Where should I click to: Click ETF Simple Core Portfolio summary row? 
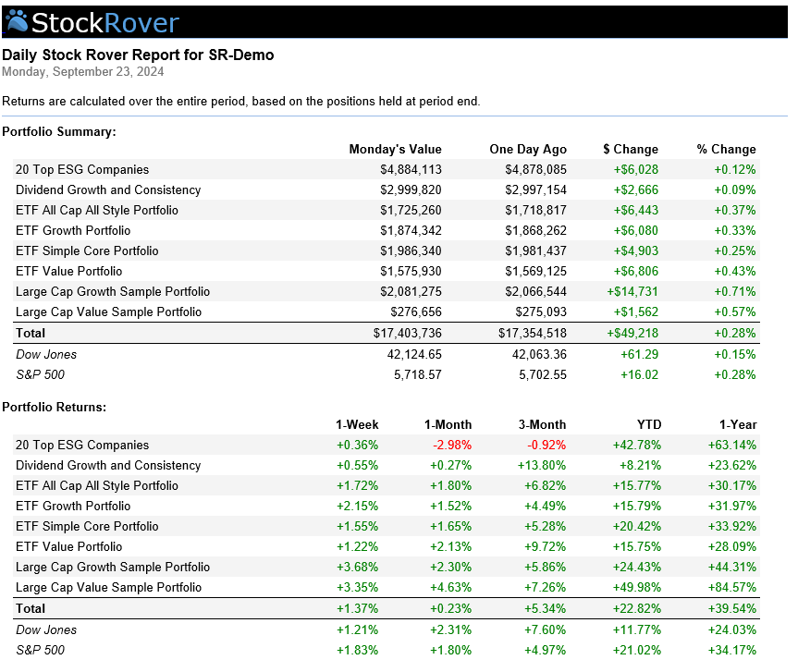pos(387,250)
